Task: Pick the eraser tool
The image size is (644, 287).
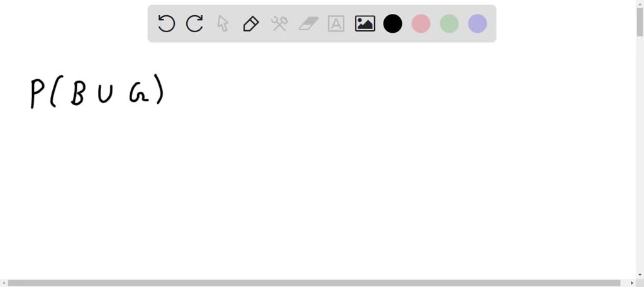Action: [308, 23]
